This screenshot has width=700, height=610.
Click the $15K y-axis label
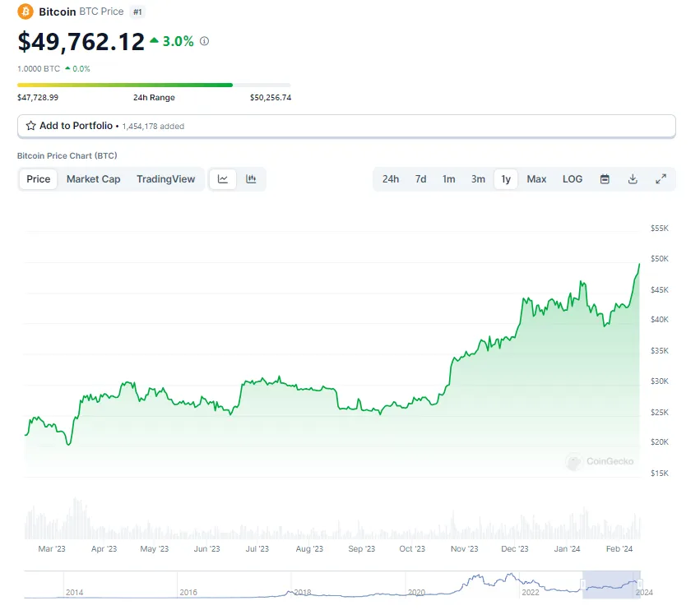pos(660,473)
